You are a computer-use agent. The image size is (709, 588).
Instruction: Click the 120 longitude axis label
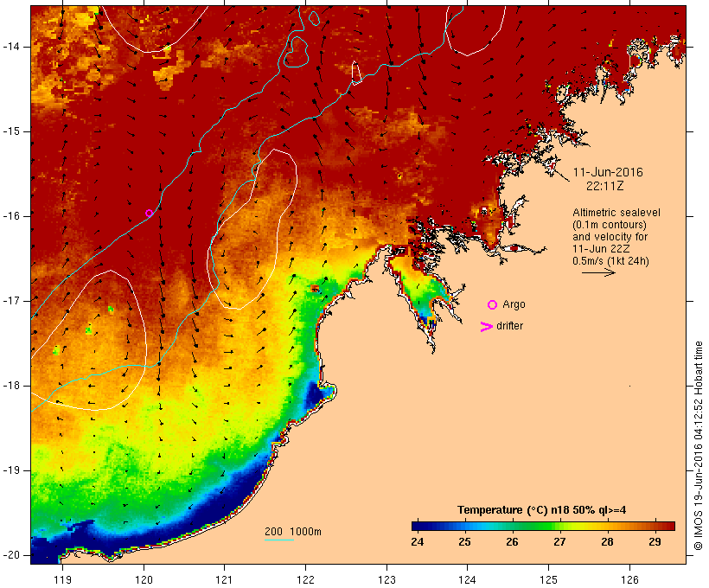(x=144, y=579)
